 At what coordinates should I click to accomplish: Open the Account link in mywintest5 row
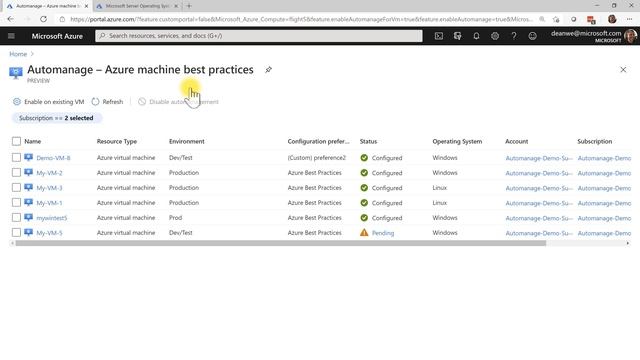(x=539, y=218)
